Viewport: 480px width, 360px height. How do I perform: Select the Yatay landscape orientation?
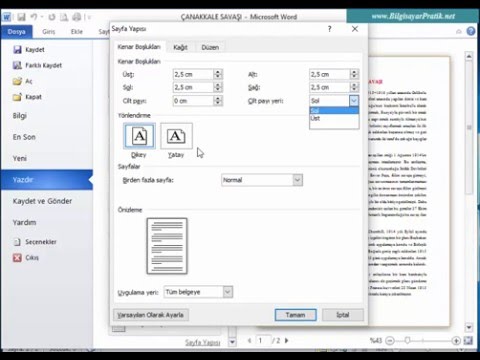click(x=176, y=136)
